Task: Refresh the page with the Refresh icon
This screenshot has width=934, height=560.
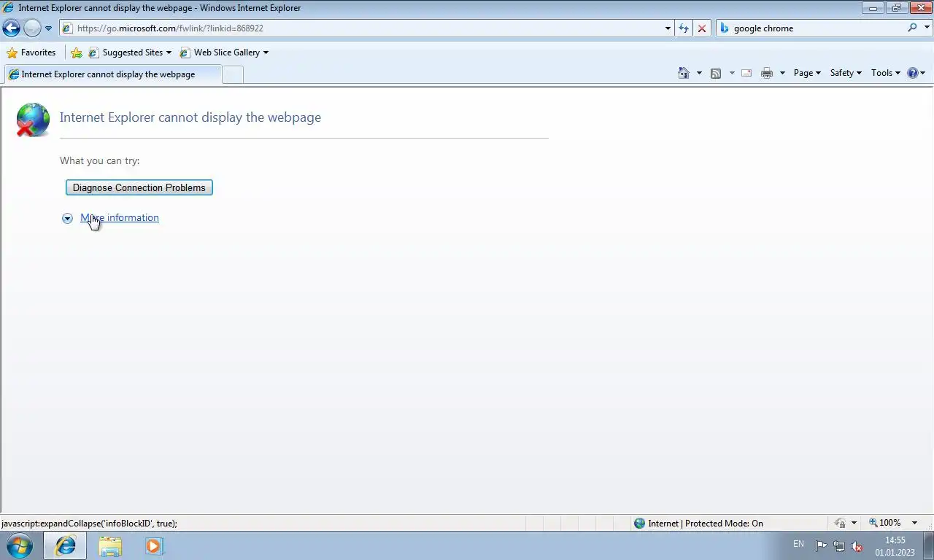Action: click(684, 28)
